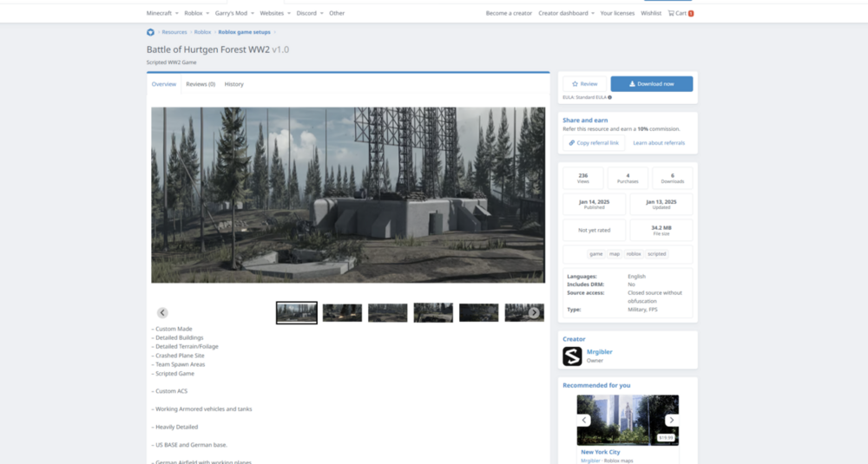Image resolution: width=868 pixels, height=464 pixels.
Task: Expand the Minecraft menu
Action: tap(162, 13)
